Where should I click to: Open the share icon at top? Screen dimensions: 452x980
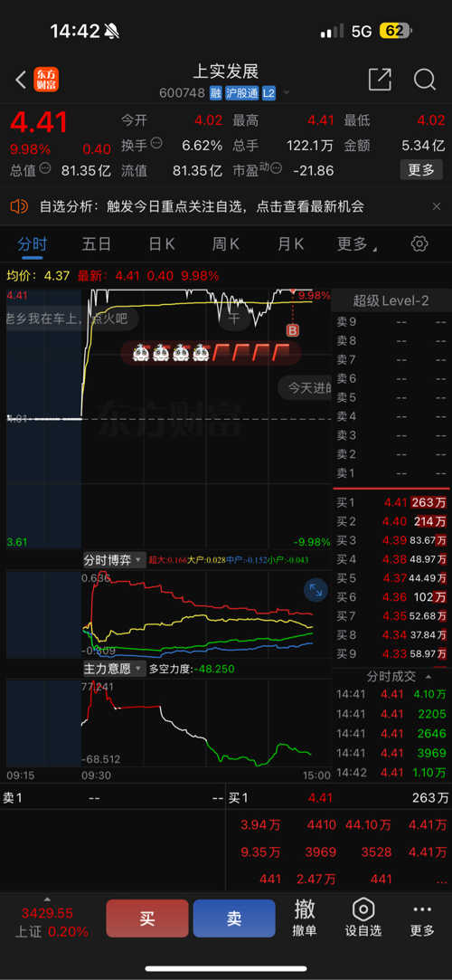pos(380,80)
